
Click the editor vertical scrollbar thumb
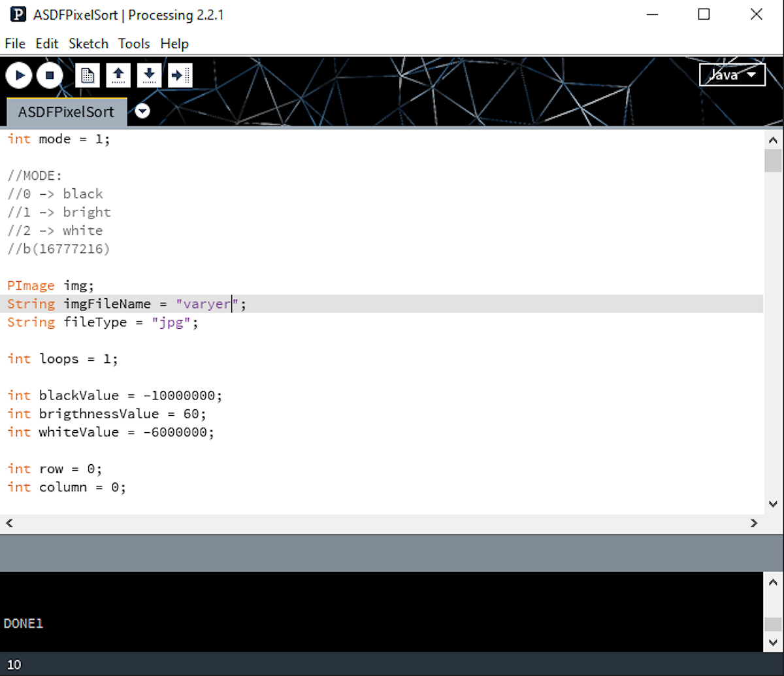coord(773,160)
